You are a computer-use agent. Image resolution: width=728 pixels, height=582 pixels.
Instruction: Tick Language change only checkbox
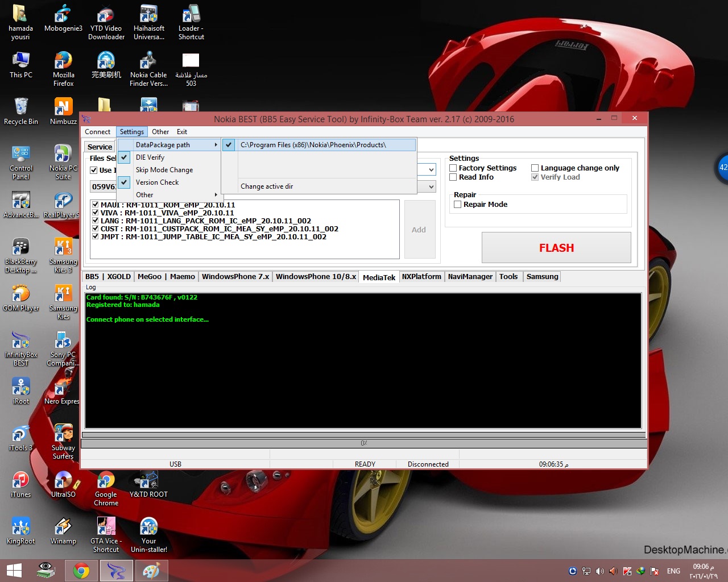coord(535,168)
